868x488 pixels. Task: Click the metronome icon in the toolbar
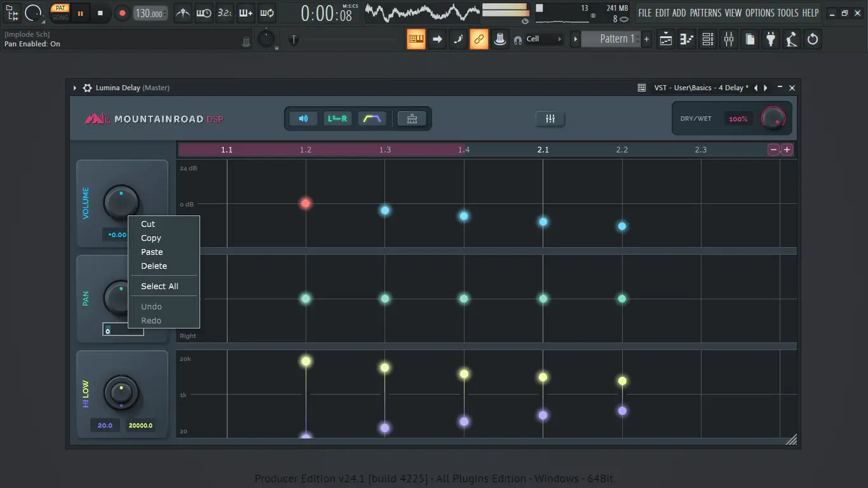pos(183,13)
